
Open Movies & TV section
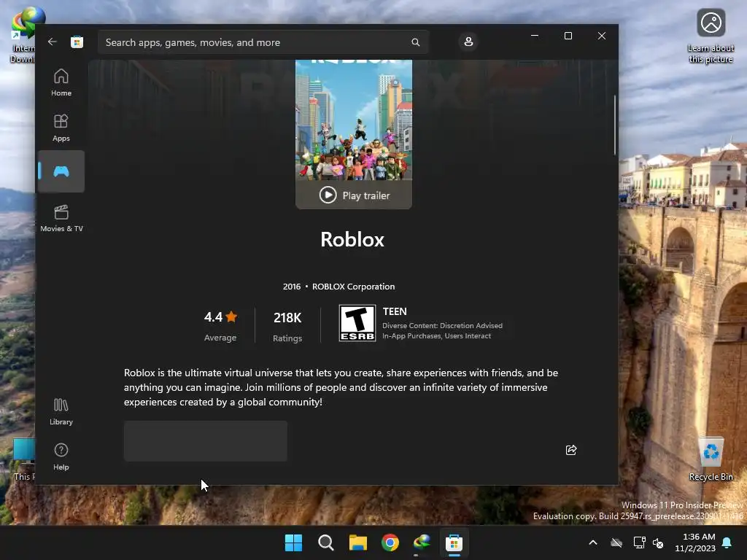tap(61, 218)
